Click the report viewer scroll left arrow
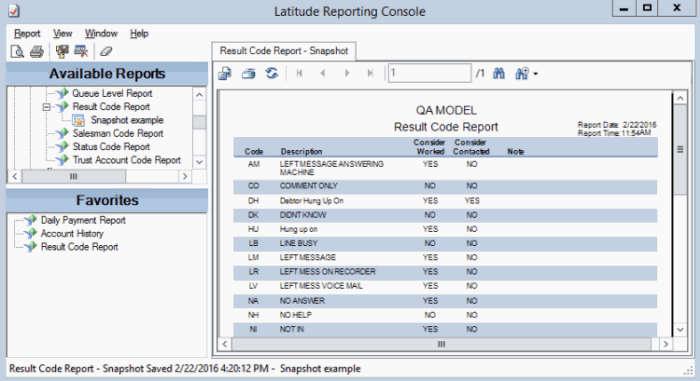Image resolution: width=700 pixels, height=381 pixels. (225, 344)
